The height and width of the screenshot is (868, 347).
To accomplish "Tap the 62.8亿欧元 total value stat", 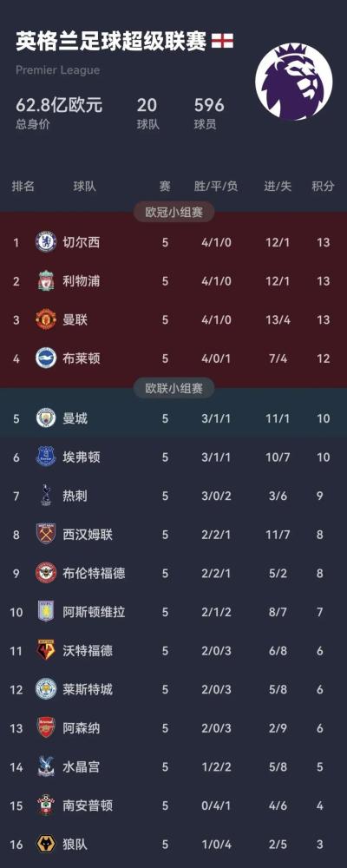I will point(59,105).
